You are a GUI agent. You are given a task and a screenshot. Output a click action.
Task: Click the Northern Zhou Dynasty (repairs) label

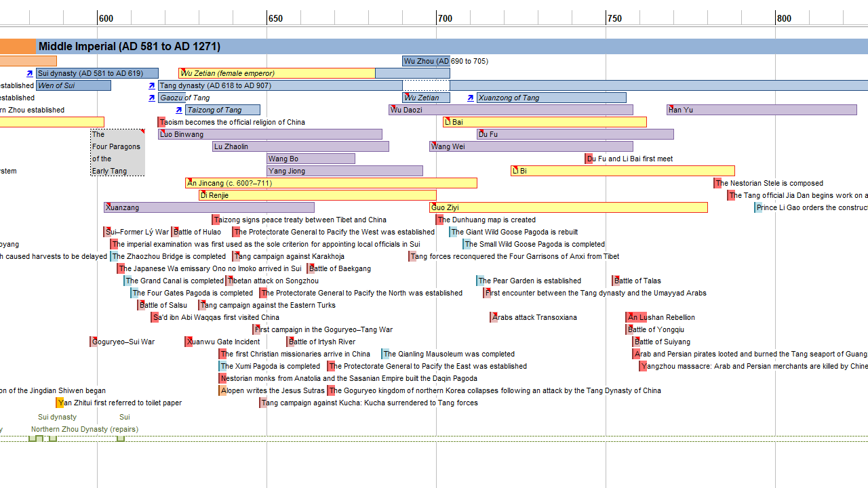(84, 429)
